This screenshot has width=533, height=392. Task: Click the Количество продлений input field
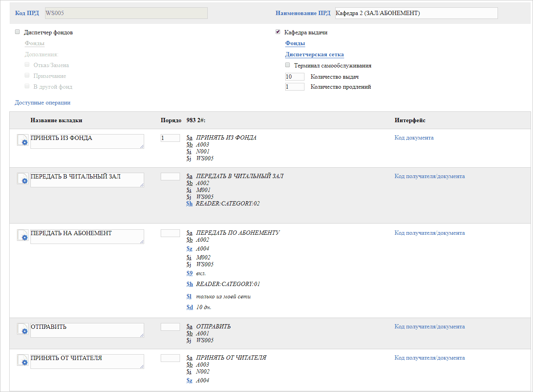coord(294,87)
